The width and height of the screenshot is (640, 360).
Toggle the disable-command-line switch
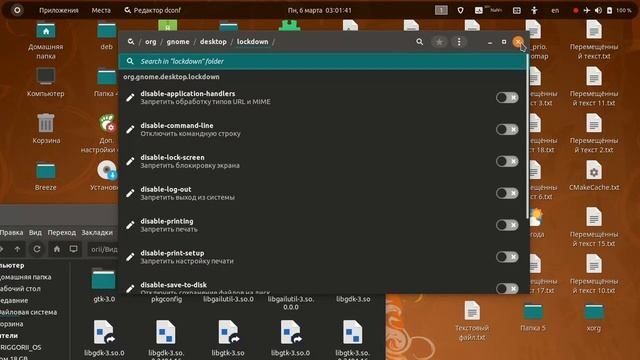pyautogui.click(x=507, y=129)
